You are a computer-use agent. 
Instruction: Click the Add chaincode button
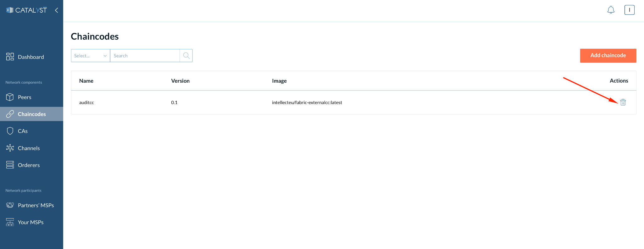click(608, 56)
